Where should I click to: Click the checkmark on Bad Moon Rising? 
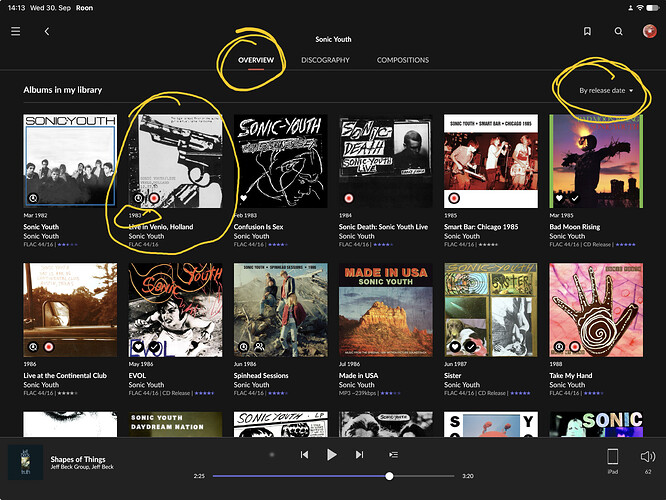tap(575, 198)
